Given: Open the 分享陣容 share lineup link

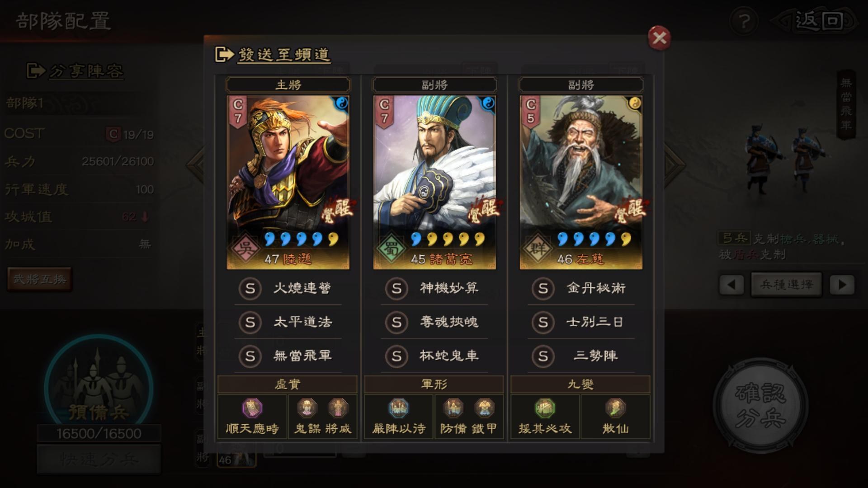Looking at the screenshot, I should click(75, 71).
